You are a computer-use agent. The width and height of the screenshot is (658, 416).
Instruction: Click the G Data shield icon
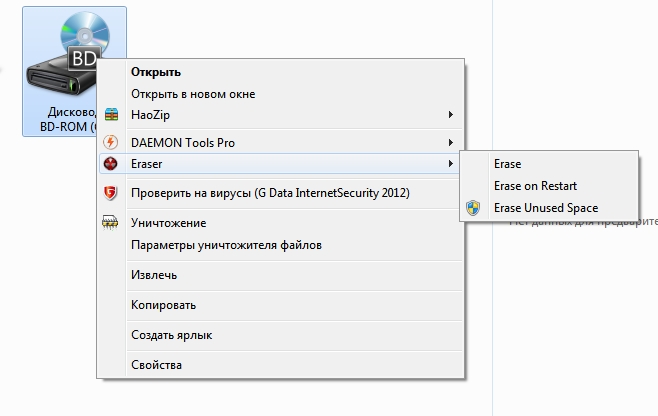(111, 192)
